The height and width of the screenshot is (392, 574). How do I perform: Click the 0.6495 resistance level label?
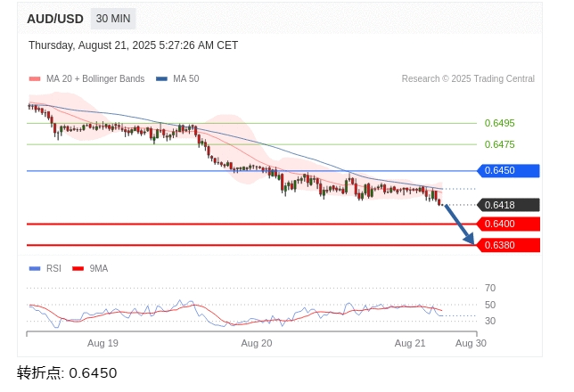[x=500, y=123]
